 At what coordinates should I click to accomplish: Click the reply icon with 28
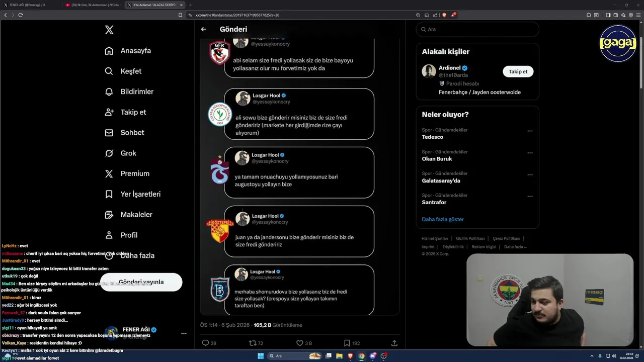pyautogui.click(x=205, y=343)
